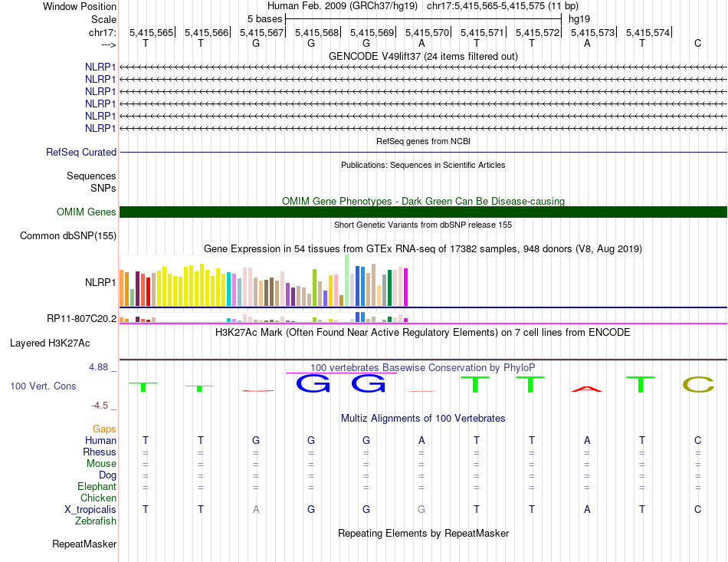Click the Layered H3K27Ac track label
This screenshot has width=728, height=562.
[50, 343]
